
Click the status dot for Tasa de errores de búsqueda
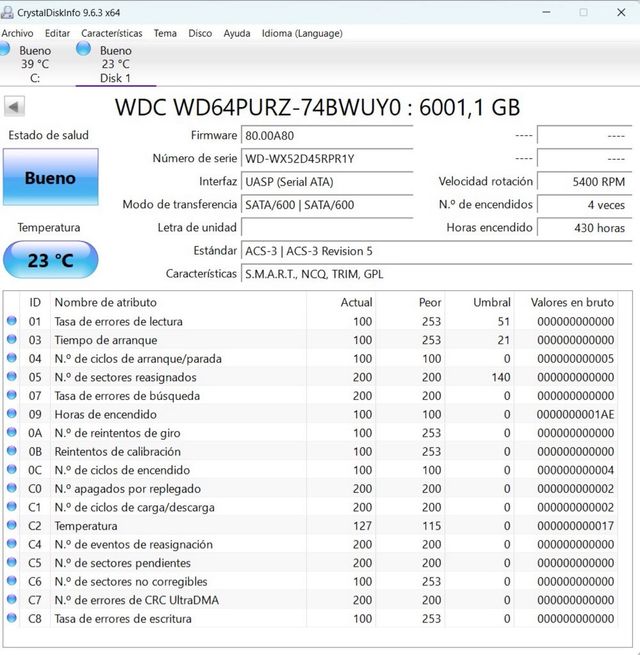(12, 395)
